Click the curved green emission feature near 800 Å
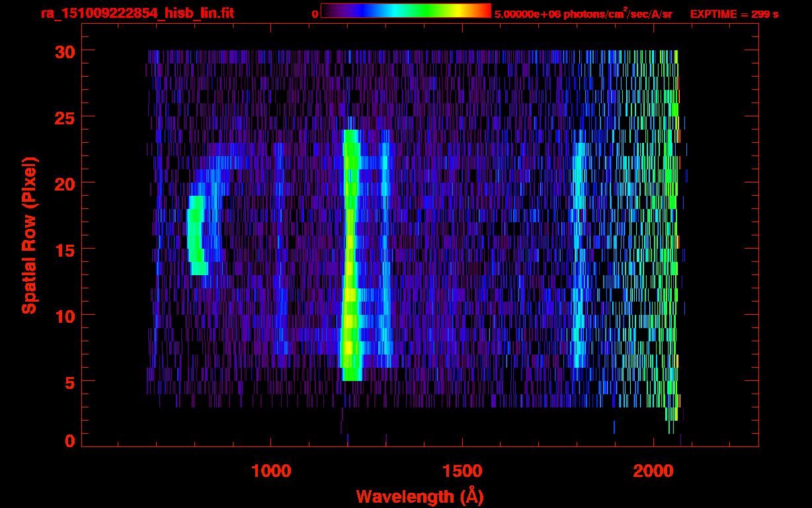The image size is (812, 508). tap(198, 235)
